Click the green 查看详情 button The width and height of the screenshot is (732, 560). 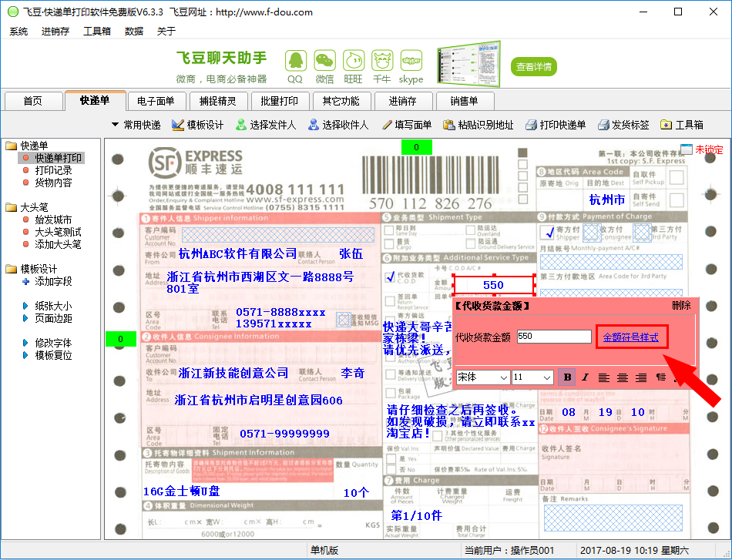click(x=534, y=67)
